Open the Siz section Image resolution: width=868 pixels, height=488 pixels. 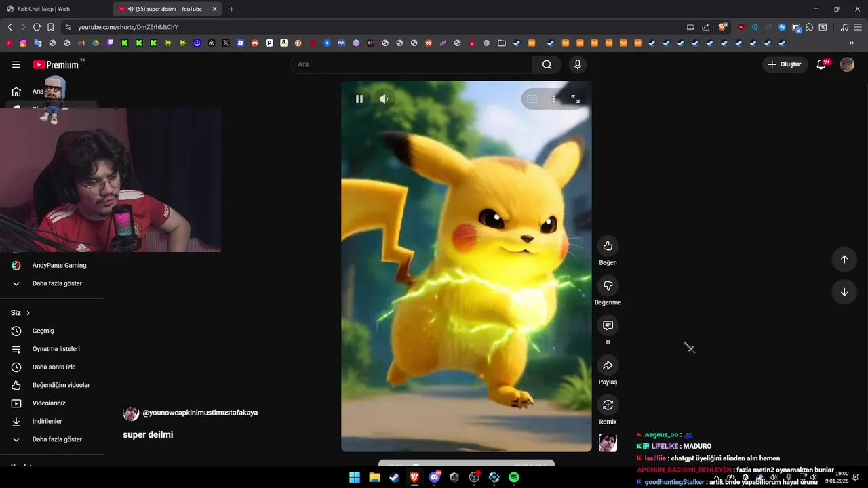tap(20, 313)
